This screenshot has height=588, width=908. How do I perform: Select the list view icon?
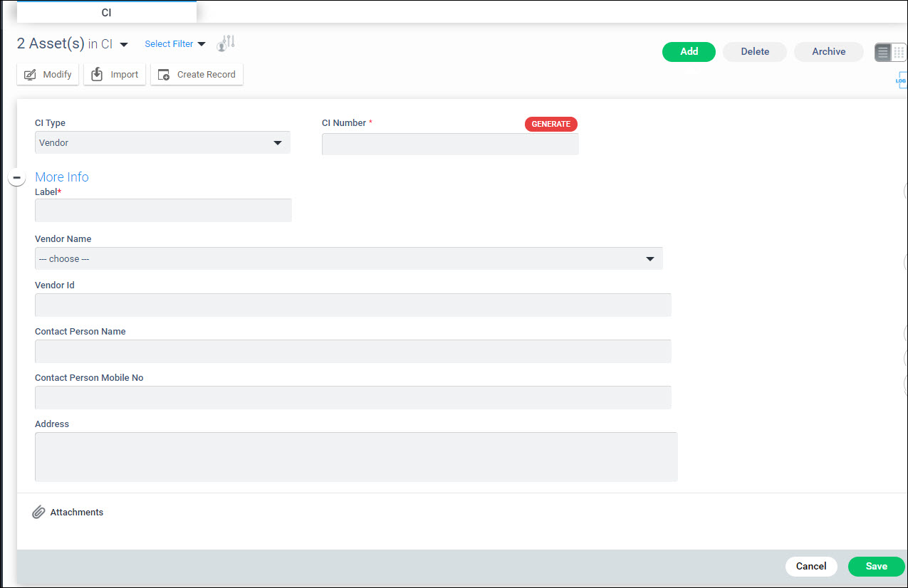pos(884,51)
